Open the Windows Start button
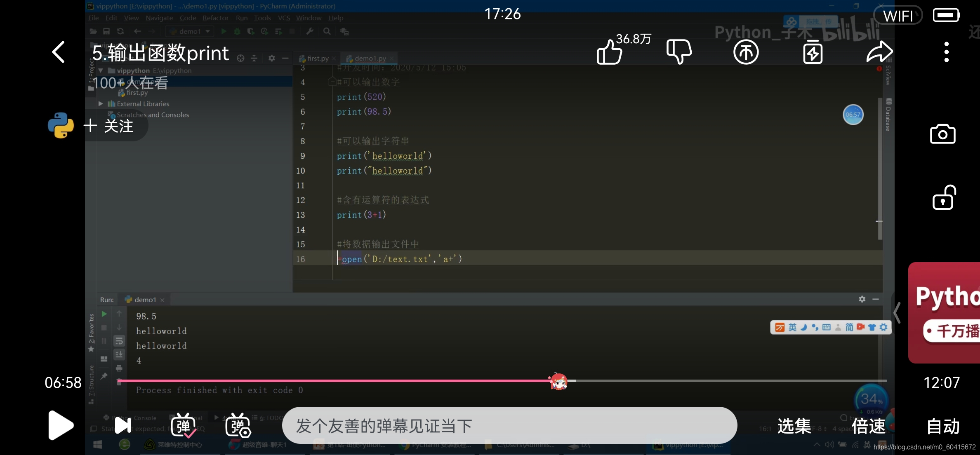Viewport: 980px width, 455px height. (x=98, y=445)
